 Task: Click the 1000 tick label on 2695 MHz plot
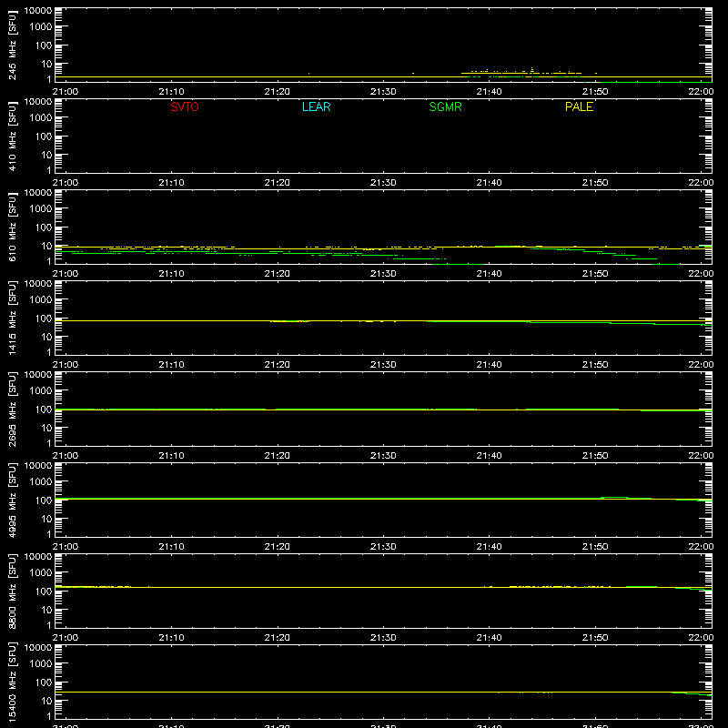tap(41, 391)
